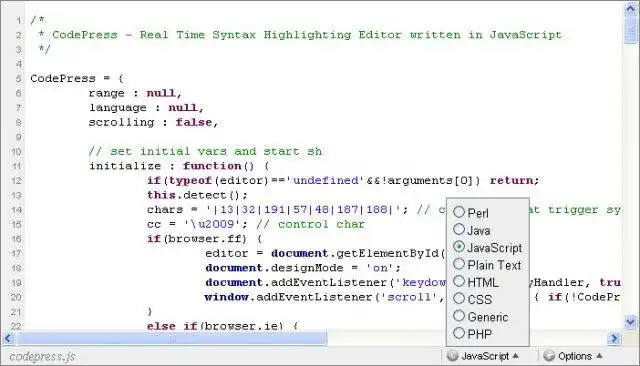
Task: Pick the Generic radio option
Action: tap(459, 316)
